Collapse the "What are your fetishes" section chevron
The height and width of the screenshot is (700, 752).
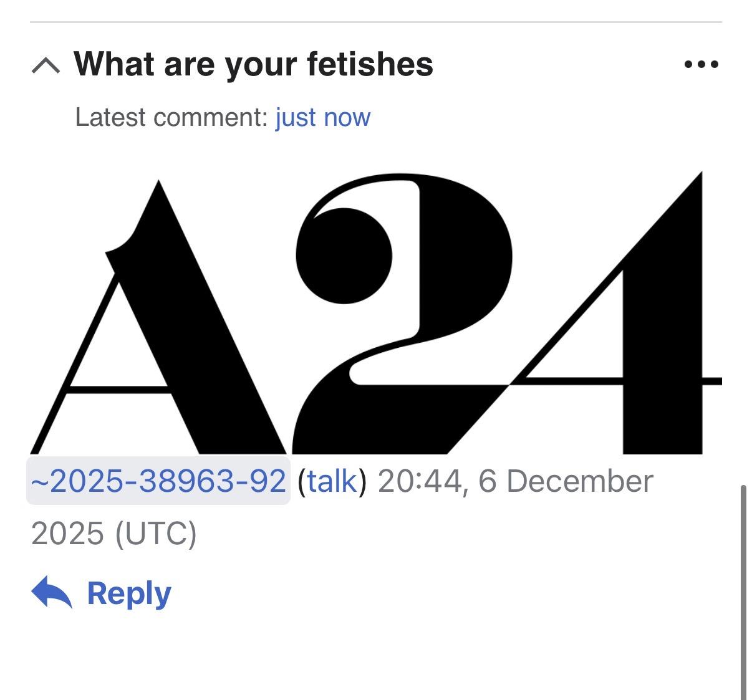pos(46,65)
